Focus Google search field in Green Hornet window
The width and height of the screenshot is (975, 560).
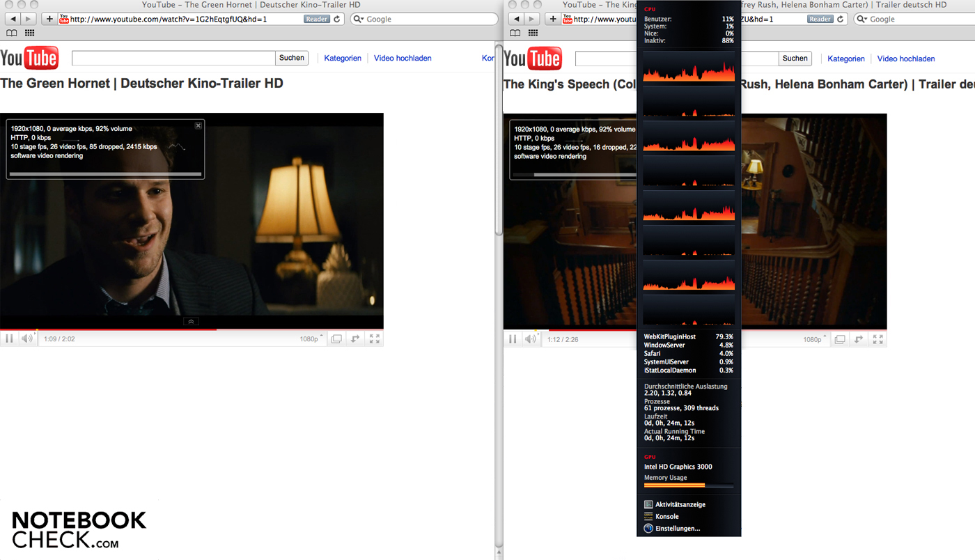(423, 19)
